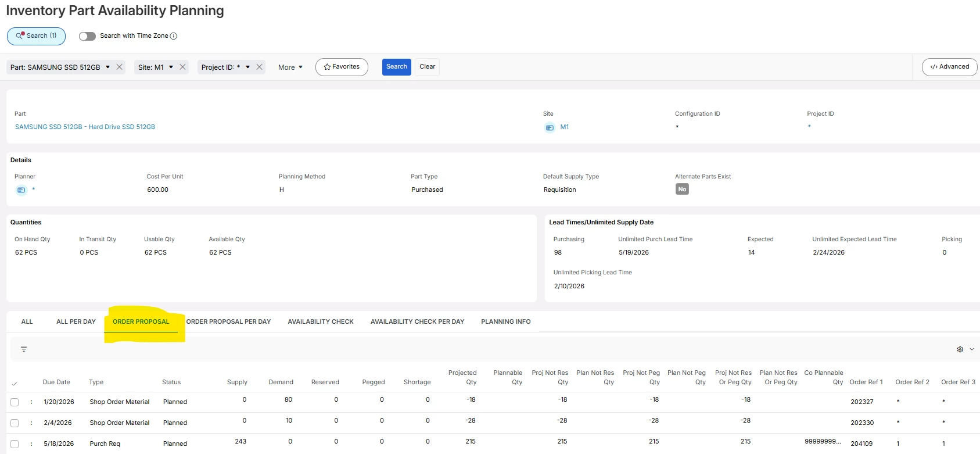Click the Time Zone info icon

[x=174, y=36]
